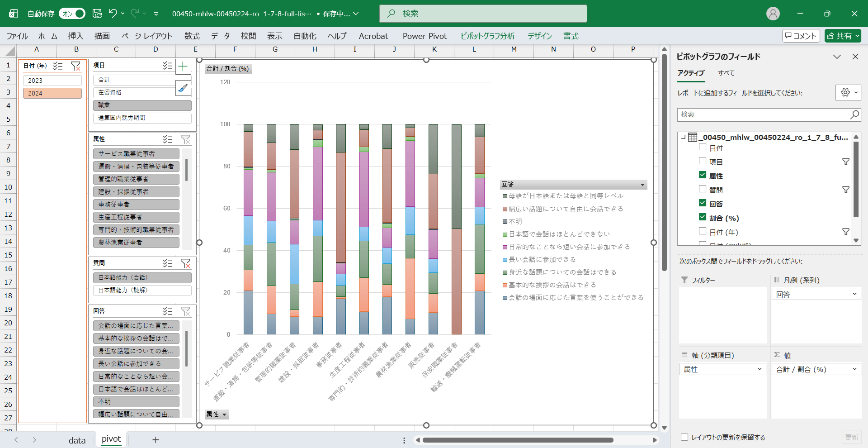868x448 pixels.
Task: Click the undo arrow icon
Action: (x=113, y=14)
